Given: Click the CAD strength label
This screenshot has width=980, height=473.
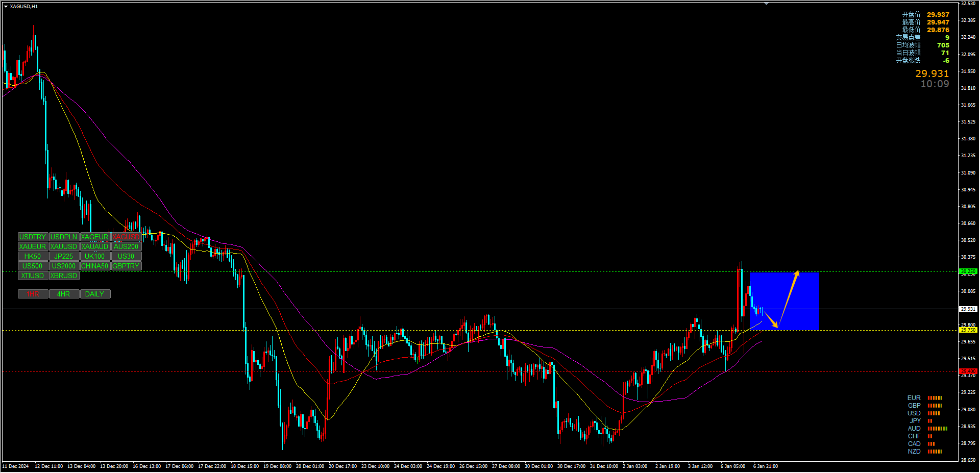Looking at the screenshot, I should 914,444.
